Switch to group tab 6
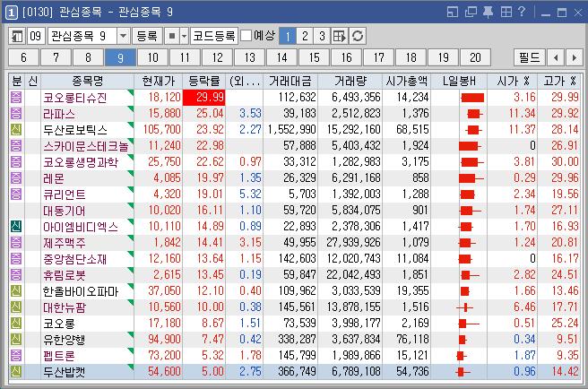This screenshot has width=588, height=389. coord(23,57)
